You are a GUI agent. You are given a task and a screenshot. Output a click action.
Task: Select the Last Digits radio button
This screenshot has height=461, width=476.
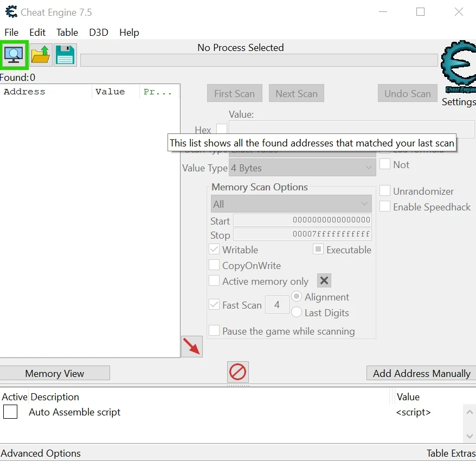[297, 312]
